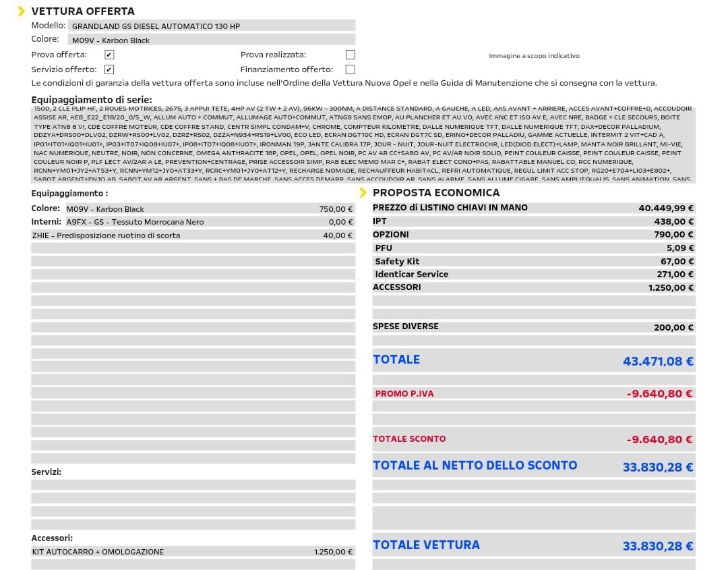728x570 pixels.
Task: Click the Identicar Service line item
Action: click(533, 275)
